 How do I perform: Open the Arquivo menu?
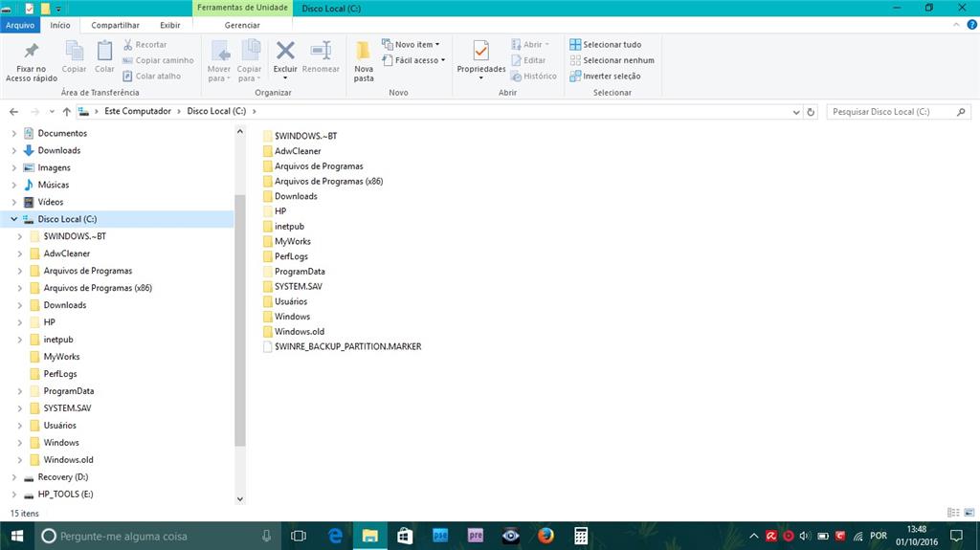(20, 25)
